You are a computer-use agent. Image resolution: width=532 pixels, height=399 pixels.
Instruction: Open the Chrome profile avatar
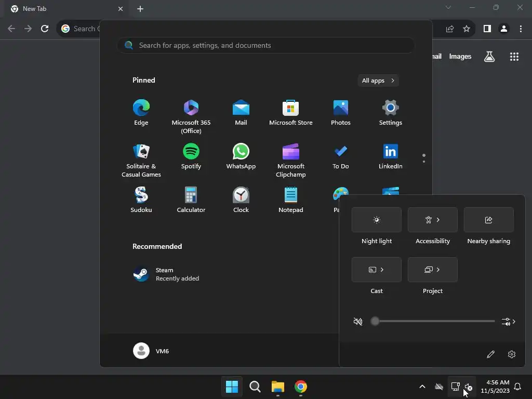504,29
